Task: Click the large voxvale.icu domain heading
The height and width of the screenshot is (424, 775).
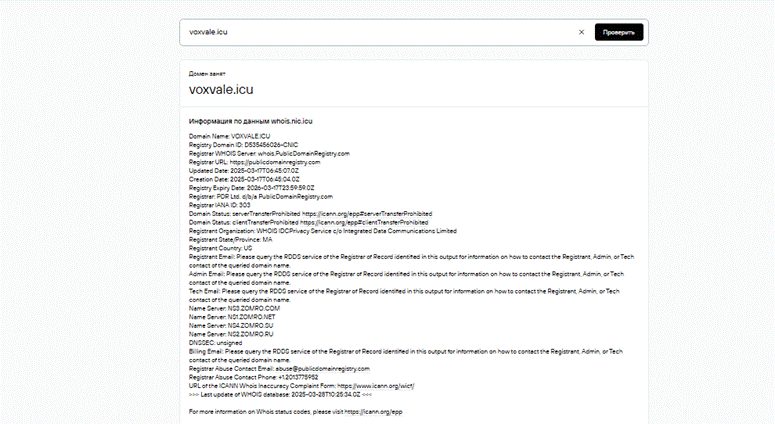Action: [x=221, y=89]
